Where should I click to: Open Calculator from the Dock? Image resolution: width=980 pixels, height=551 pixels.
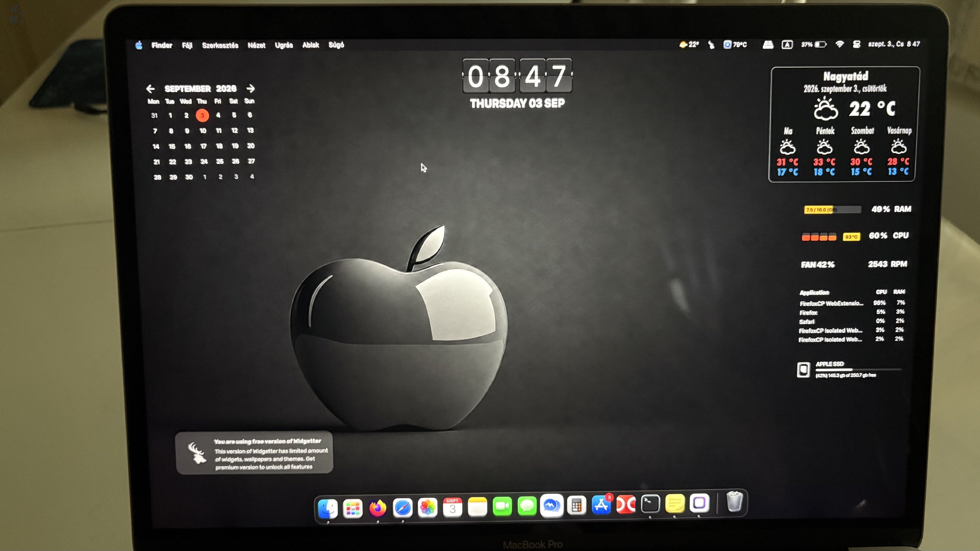576,506
